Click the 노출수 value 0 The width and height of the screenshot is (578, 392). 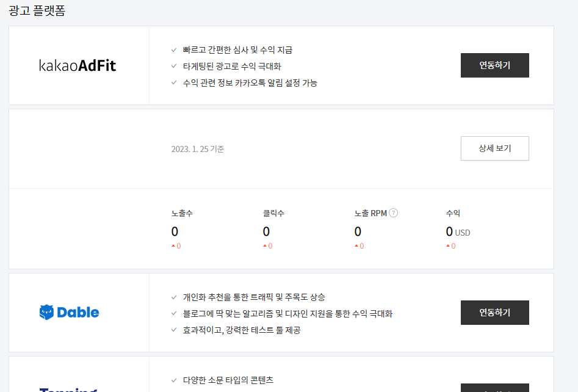(175, 231)
